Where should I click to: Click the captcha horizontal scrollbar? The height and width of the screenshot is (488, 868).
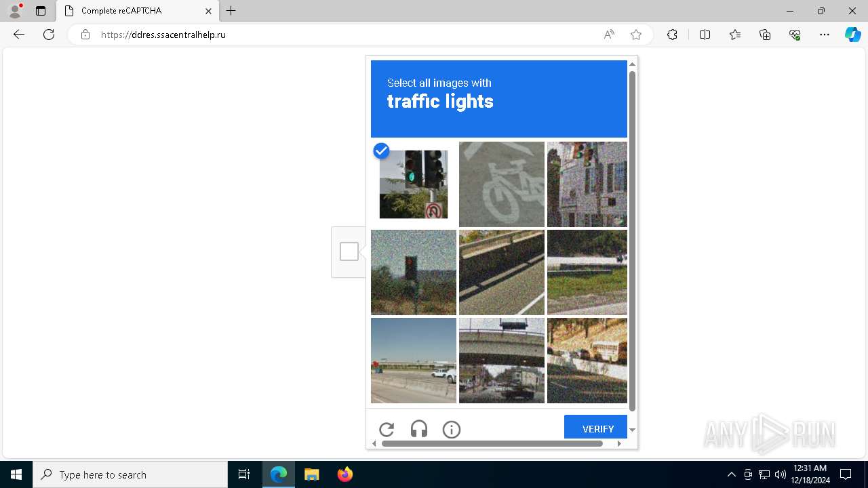(x=492, y=443)
